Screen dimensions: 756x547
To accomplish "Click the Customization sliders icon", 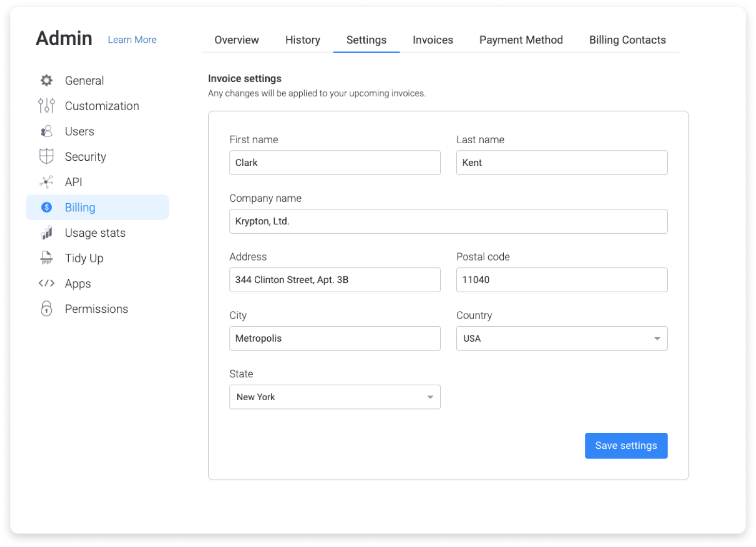I will [47, 106].
